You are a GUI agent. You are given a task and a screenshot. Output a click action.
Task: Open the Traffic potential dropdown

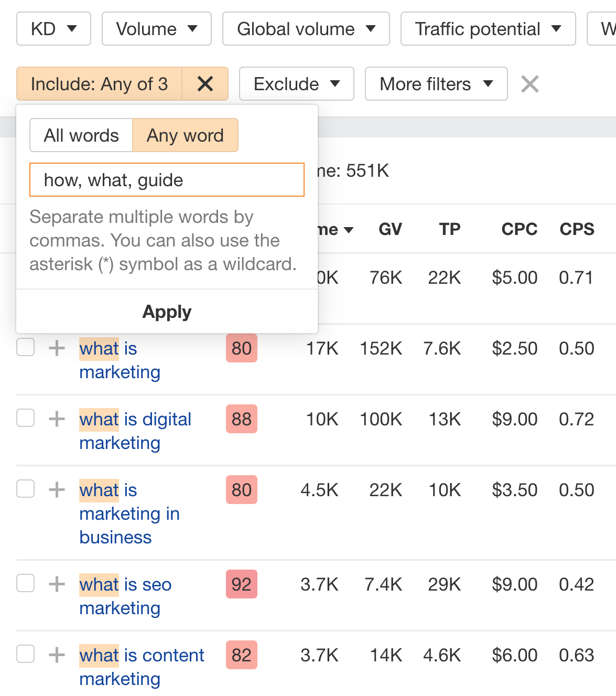[x=488, y=29]
